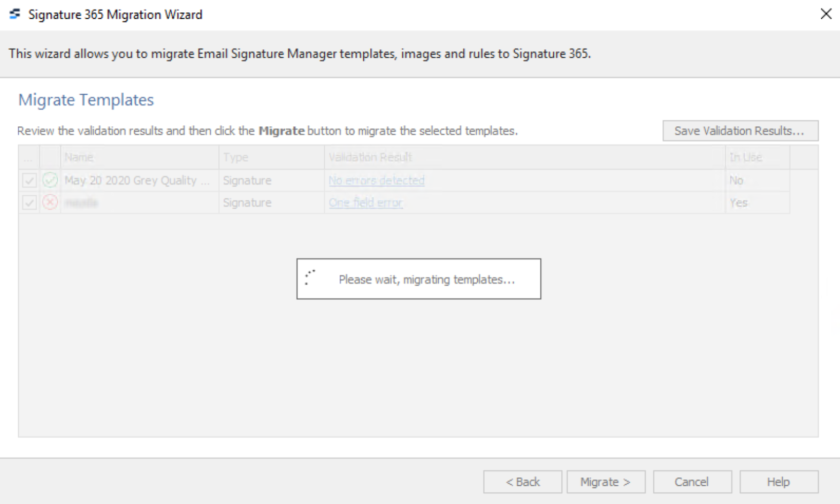The width and height of the screenshot is (840, 504).
Task: Click the spinner icon in the progress message
Action: pos(310,277)
